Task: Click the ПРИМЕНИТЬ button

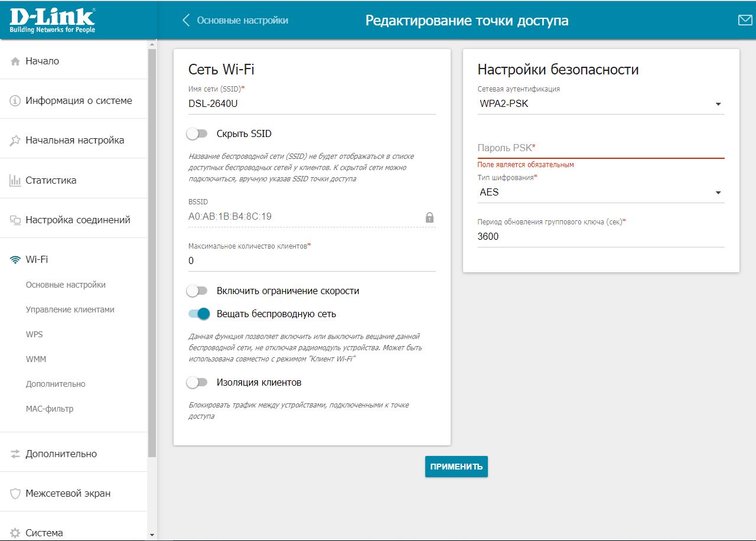Action: 457,467
